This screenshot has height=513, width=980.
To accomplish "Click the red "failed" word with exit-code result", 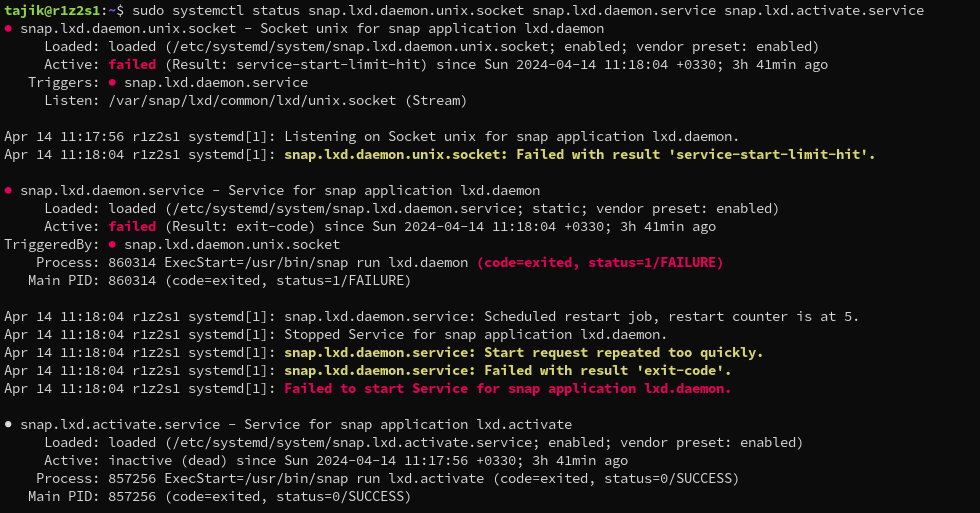I will (132, 227).
